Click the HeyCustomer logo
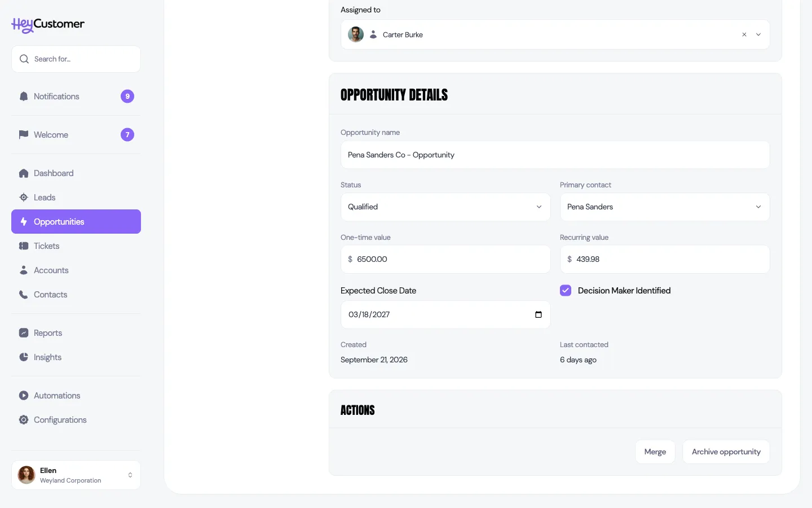The width and height of the screenshot is (812, 508). [x=48, y=25]
